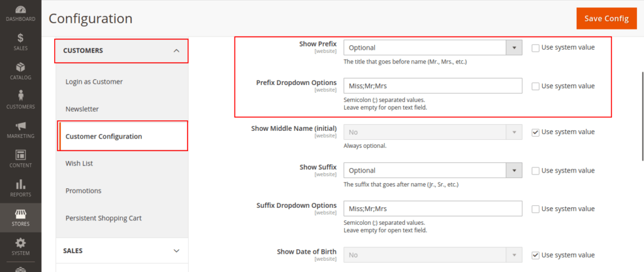
Task: Open the Login as Customer settings
Action: 94,82
